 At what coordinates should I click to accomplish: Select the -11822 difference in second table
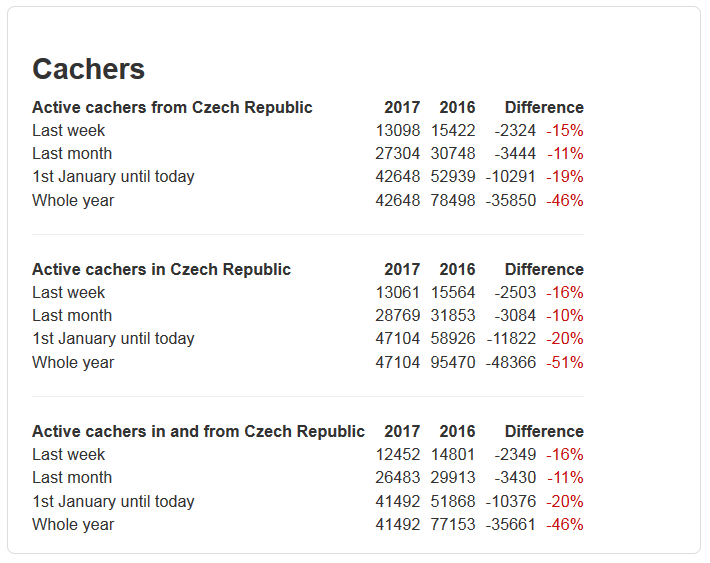pyautogui.click(x=511, y=339)
